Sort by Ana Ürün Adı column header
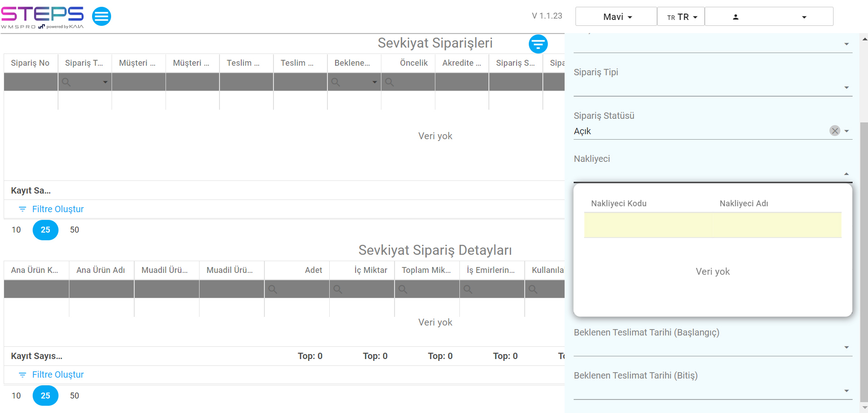This screenshot has width=868, height=413. point(102,270)
